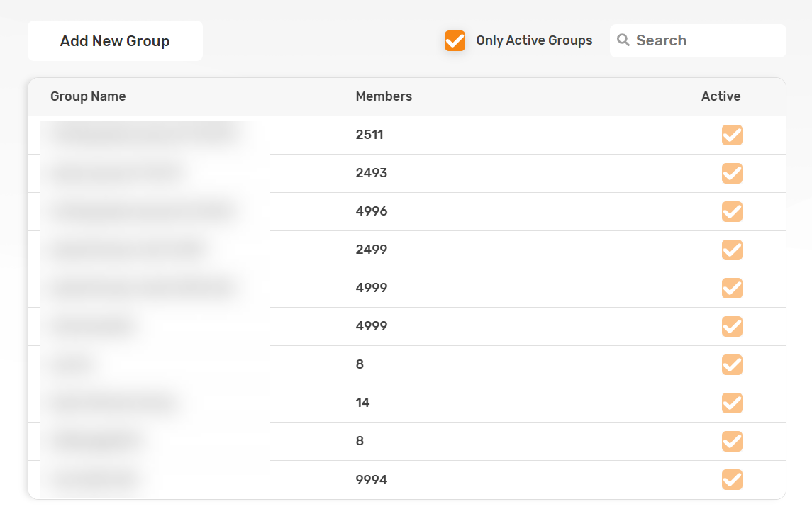Toggle Active for the first 4999-member group
812x514 pixels.
(x=732, y=288)
